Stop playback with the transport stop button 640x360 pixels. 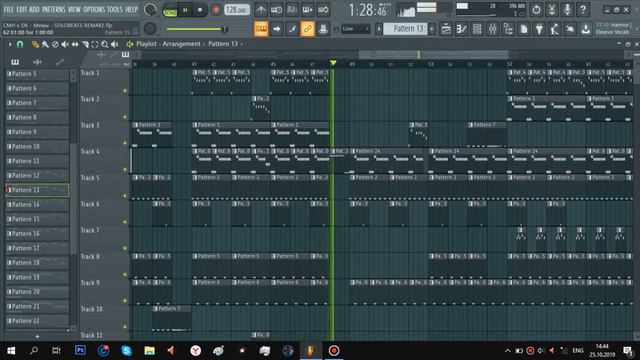200,10
